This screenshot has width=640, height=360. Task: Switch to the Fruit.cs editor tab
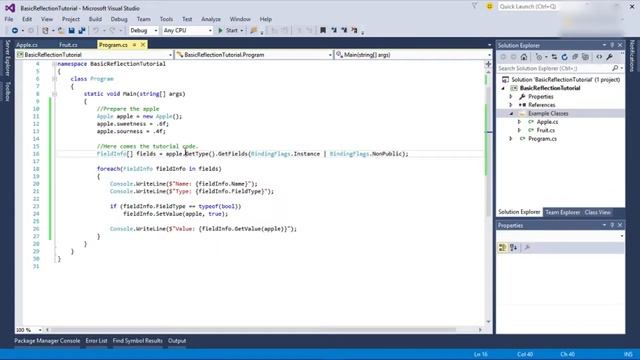(x=68, y=45)
